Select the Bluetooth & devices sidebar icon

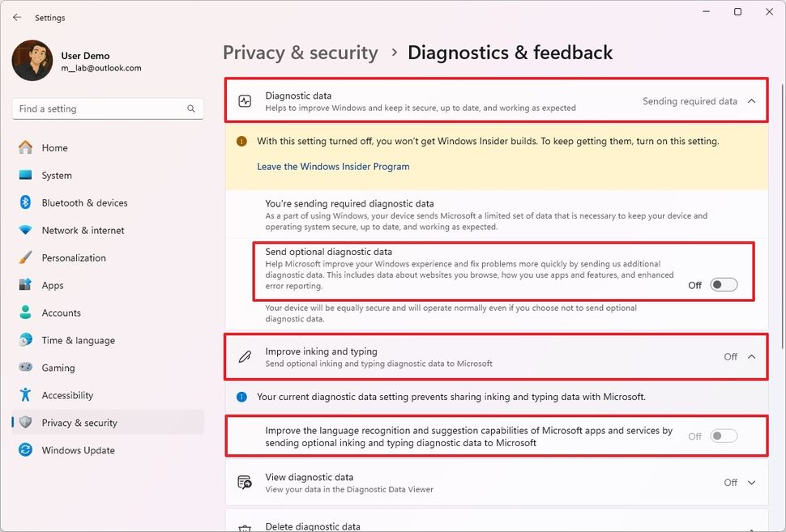[x=25, y=202]
